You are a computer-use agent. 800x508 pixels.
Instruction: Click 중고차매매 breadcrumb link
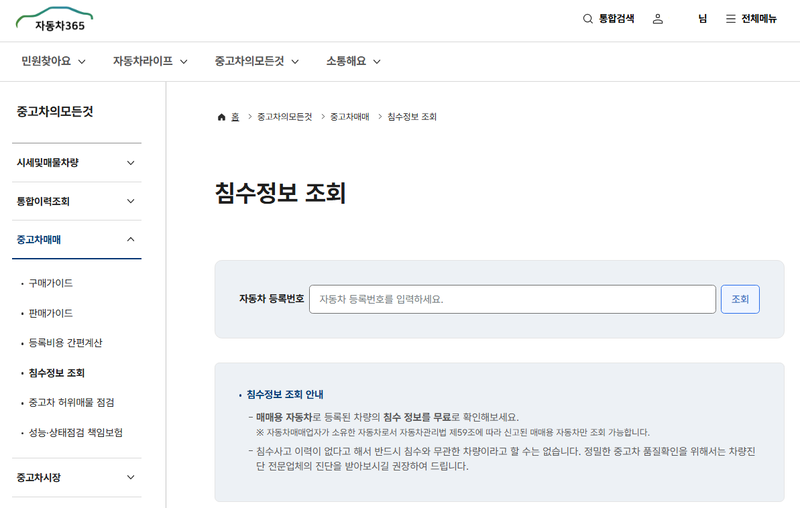349,117
